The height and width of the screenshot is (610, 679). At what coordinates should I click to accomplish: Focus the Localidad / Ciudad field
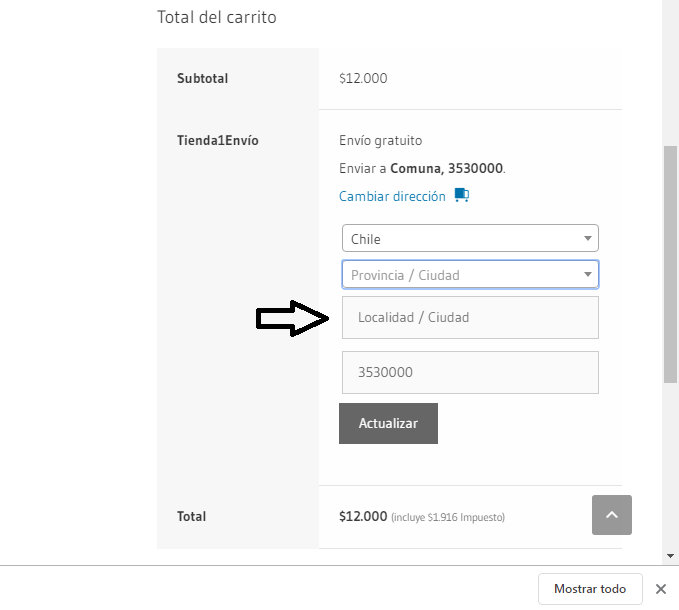point(470,317)
